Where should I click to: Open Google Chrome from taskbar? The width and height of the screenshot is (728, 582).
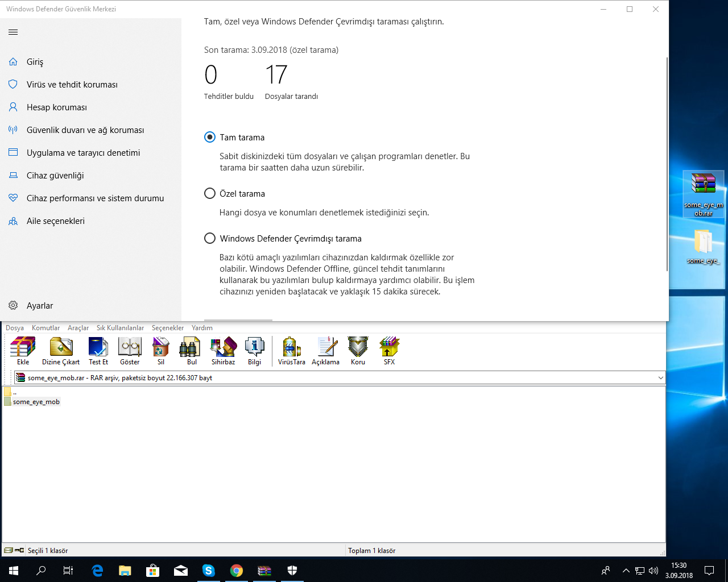tap(237, 571)
